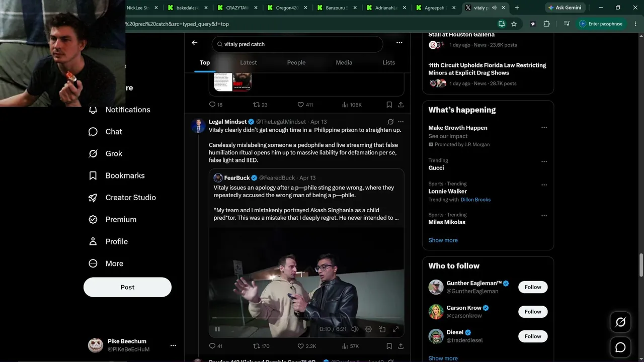The image size is (644, 362).
Task: Mute the embedded video sound
Action: [355, 329]
